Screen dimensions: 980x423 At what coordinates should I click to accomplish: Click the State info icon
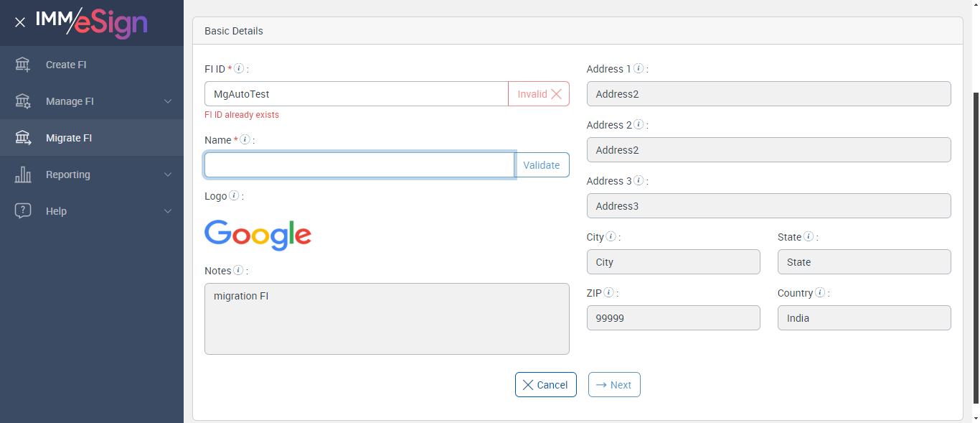[809, 237]
